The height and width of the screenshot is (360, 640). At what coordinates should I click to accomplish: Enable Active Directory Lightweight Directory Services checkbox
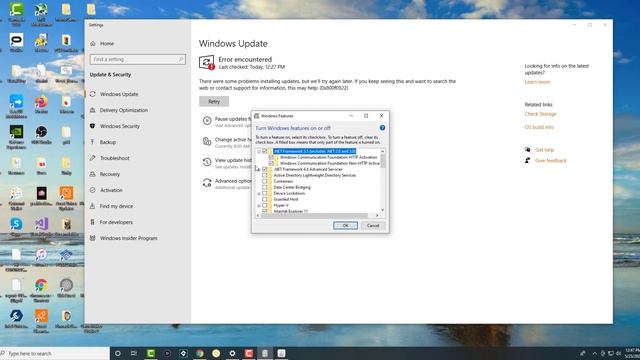tap(265, 175)
